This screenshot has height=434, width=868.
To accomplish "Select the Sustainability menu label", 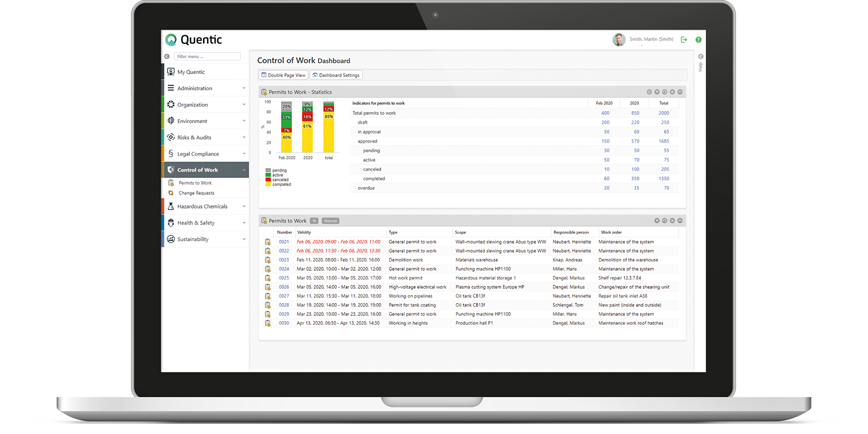I will (193, 239).
